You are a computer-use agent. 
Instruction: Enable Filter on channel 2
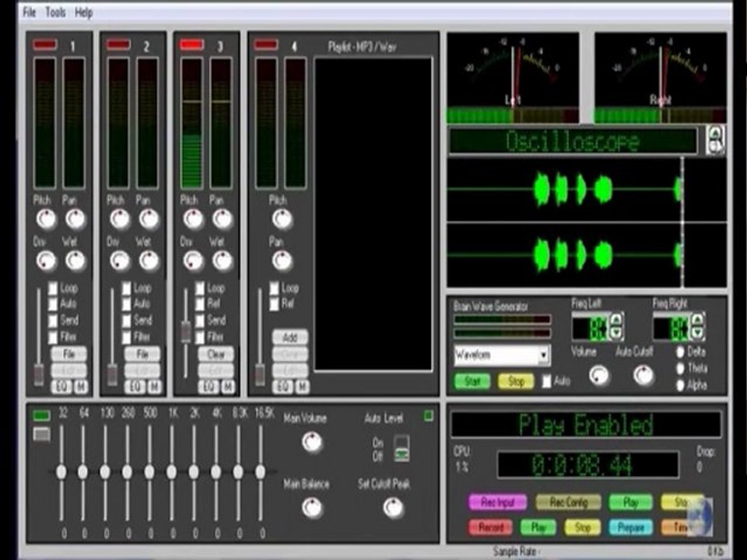click(x=126, y=337)
